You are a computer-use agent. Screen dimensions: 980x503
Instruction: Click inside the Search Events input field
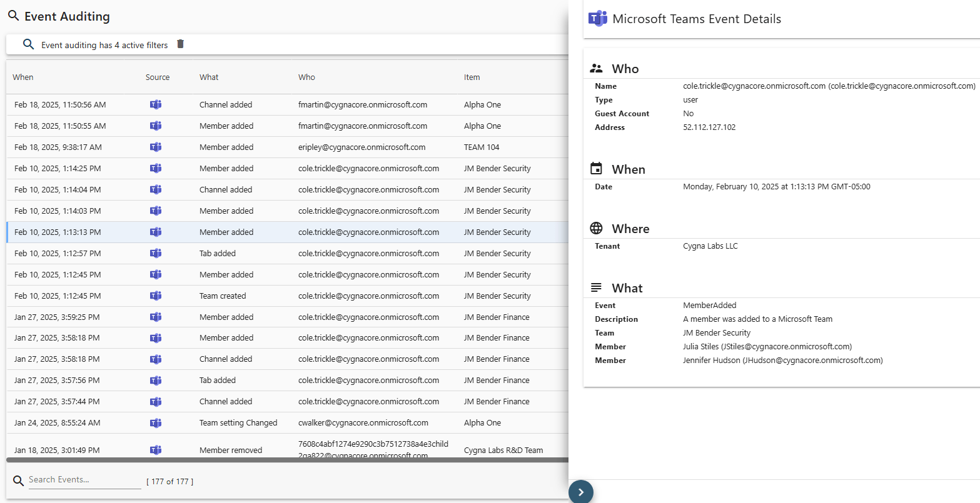[x=84, y=480]
